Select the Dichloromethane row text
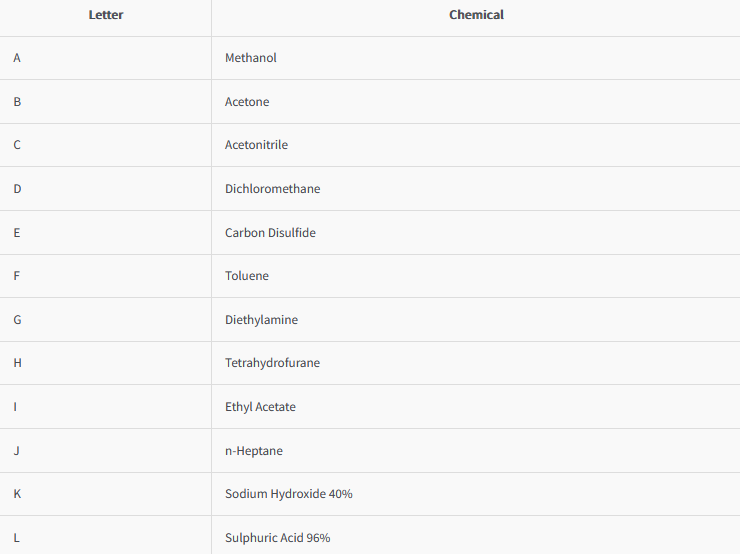This screenshot has width=740, height=554. (x=272, y=189)
